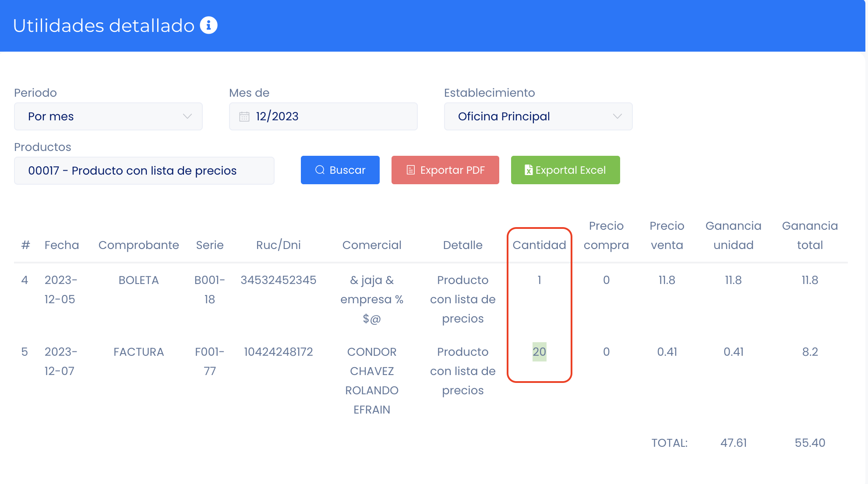Image resolution: width=868 pixels, height=484 pixels.
Task: Click the Fecha column header
Action: [x=62, y=245]
